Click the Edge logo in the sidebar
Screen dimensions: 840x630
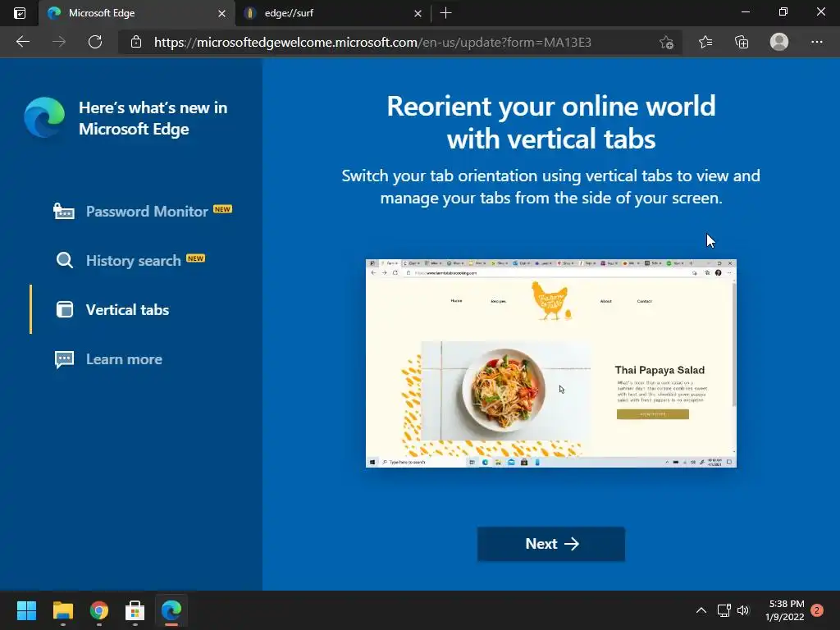pyautogui.click(x=44, y=117)
